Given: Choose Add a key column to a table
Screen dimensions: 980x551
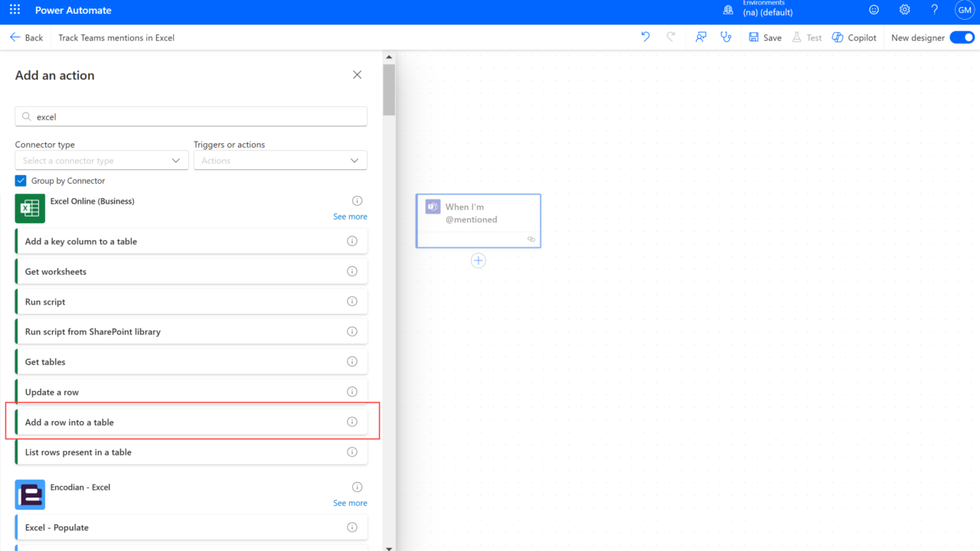Looking at the screenshot, I should click(191, 241).
